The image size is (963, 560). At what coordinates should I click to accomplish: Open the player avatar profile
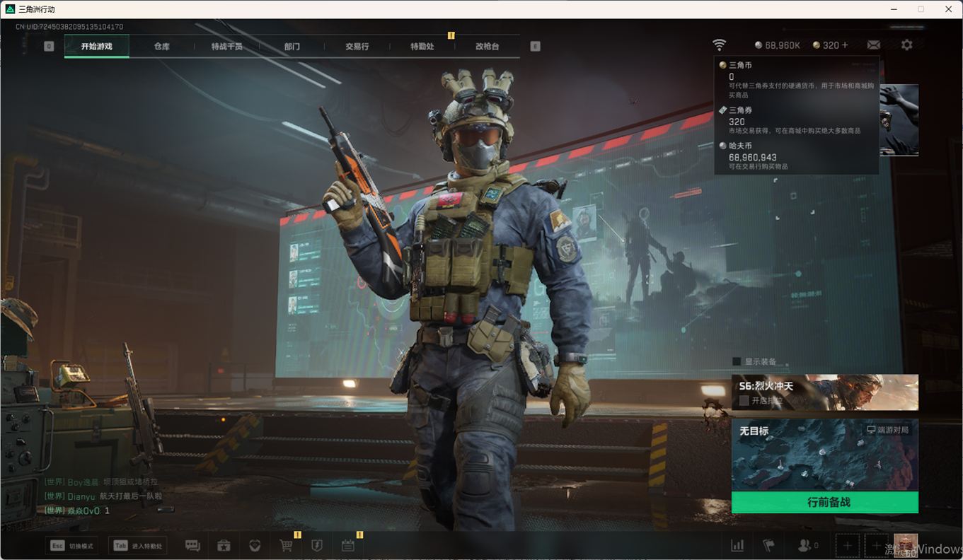(x=906, y=545)
